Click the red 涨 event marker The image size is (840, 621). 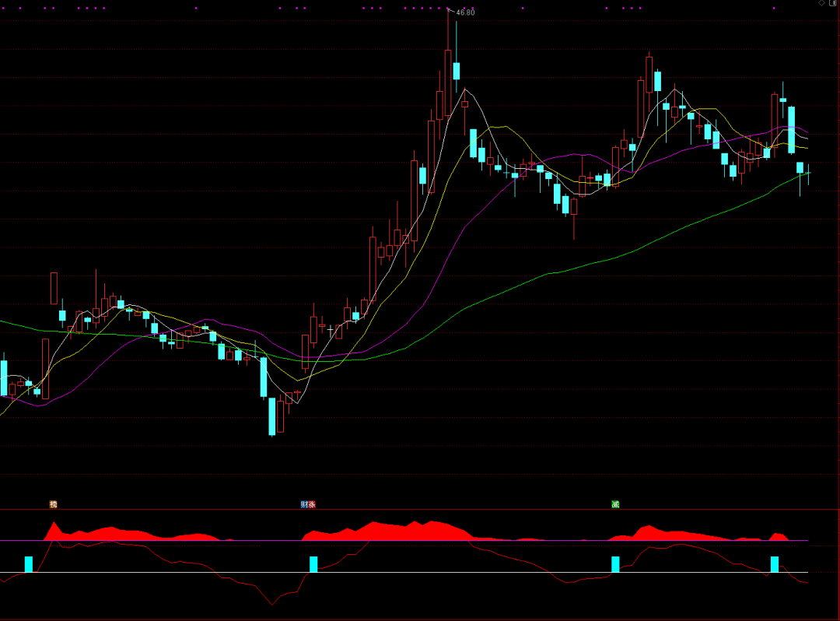click(312, 504)
